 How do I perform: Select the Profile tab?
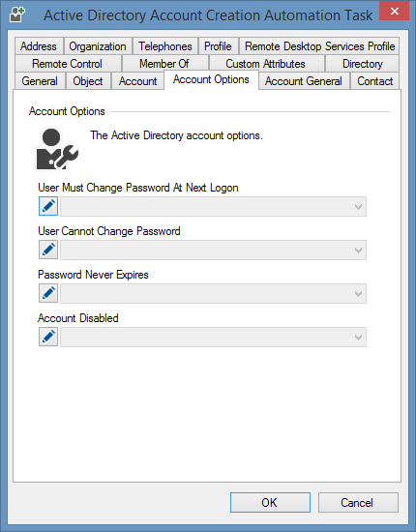coord(218,46)
